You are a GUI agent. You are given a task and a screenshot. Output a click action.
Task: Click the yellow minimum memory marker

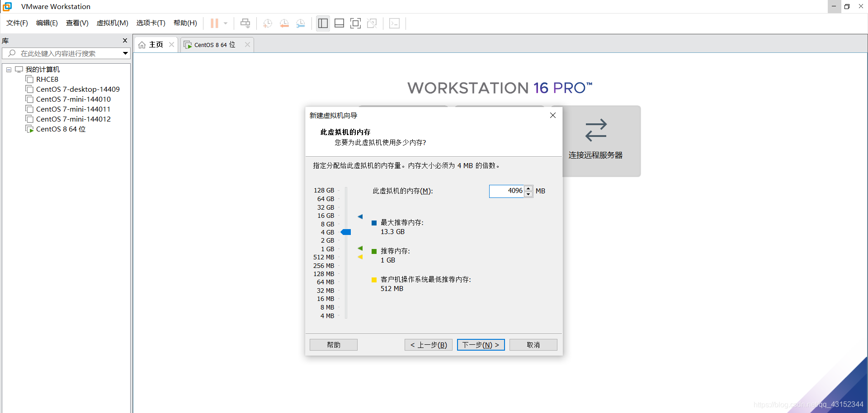click(360, 257)
